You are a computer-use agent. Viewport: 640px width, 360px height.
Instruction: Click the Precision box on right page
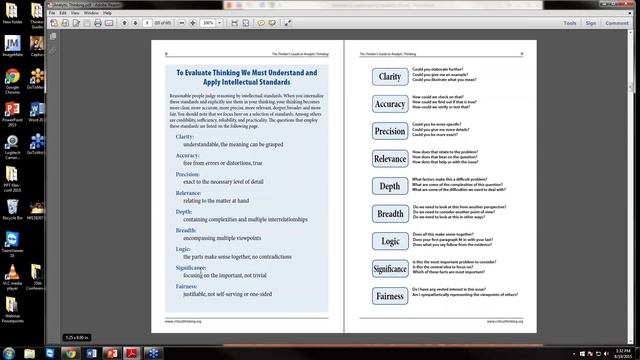tap(390, 131)
